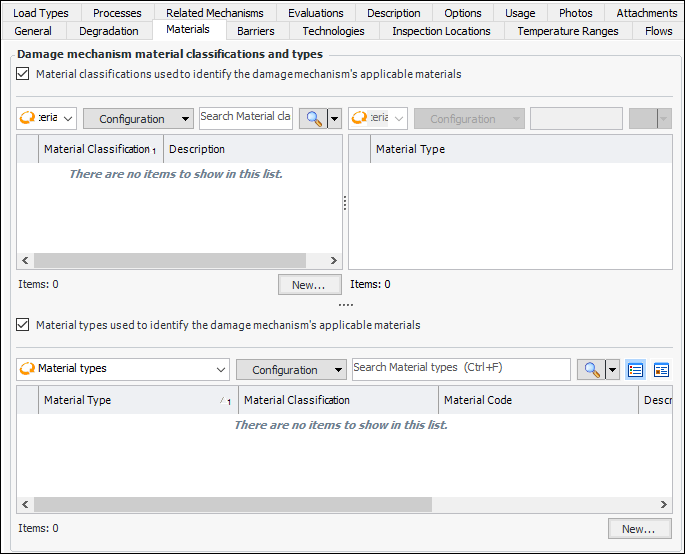
Task: Click New button under material types list
Action: pos(640,529)
